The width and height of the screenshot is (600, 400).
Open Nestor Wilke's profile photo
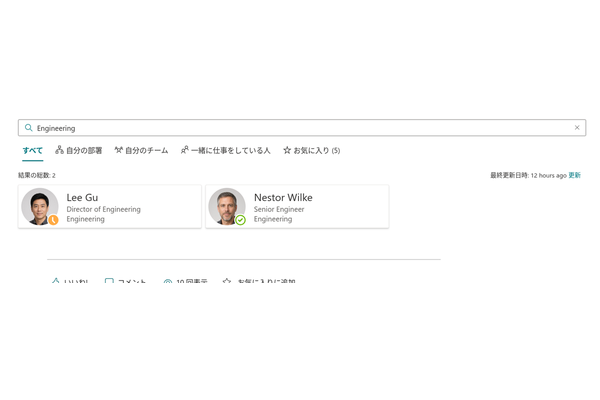[227, 206]
